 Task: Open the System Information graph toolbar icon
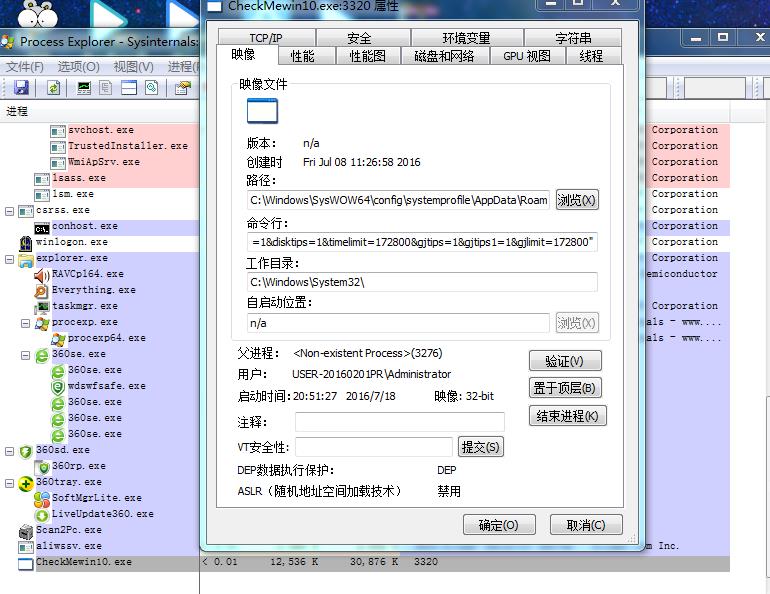[x=84, y=88]
